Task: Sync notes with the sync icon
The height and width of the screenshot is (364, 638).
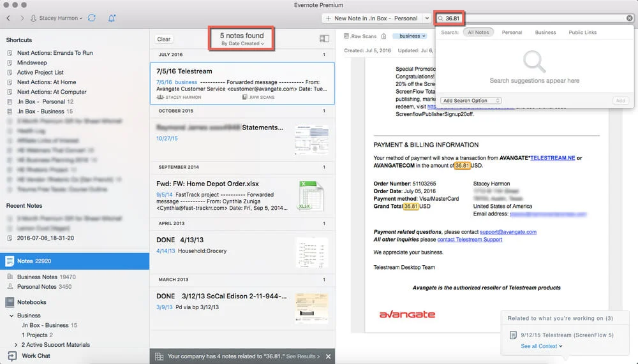Action: coord(92,18)
